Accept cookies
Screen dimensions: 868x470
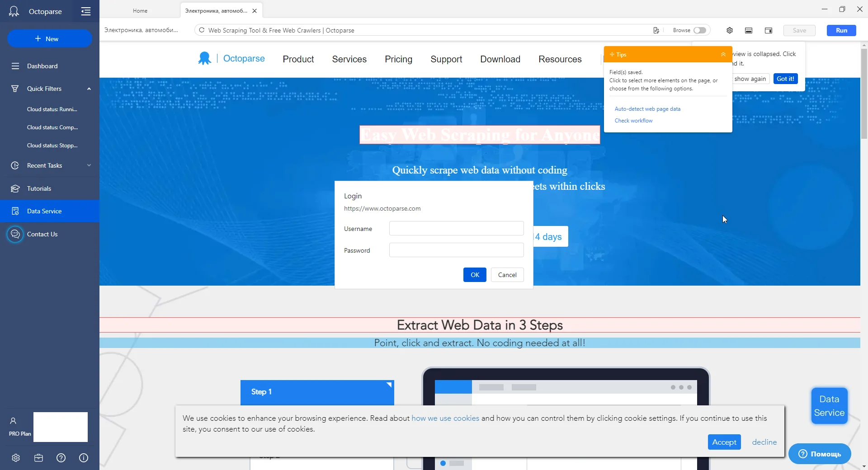(x=724, y=442)
